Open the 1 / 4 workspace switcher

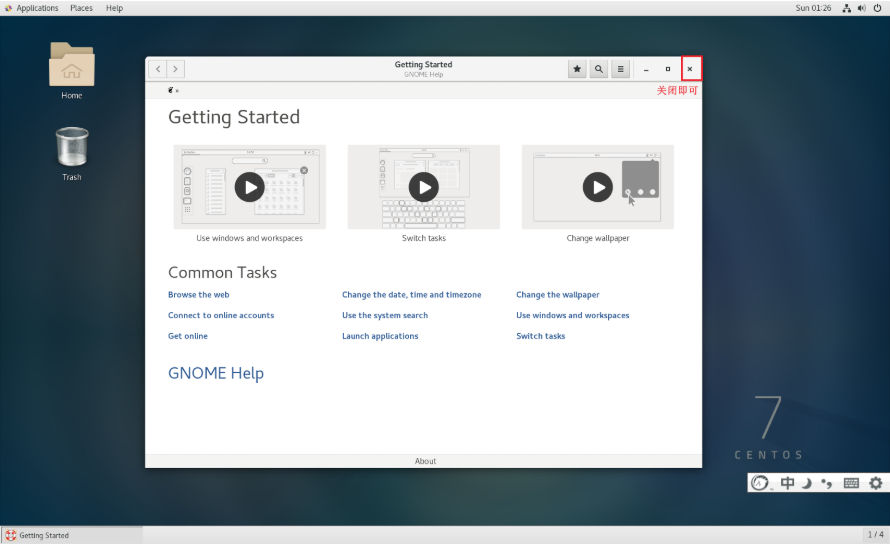coord(875,534)
